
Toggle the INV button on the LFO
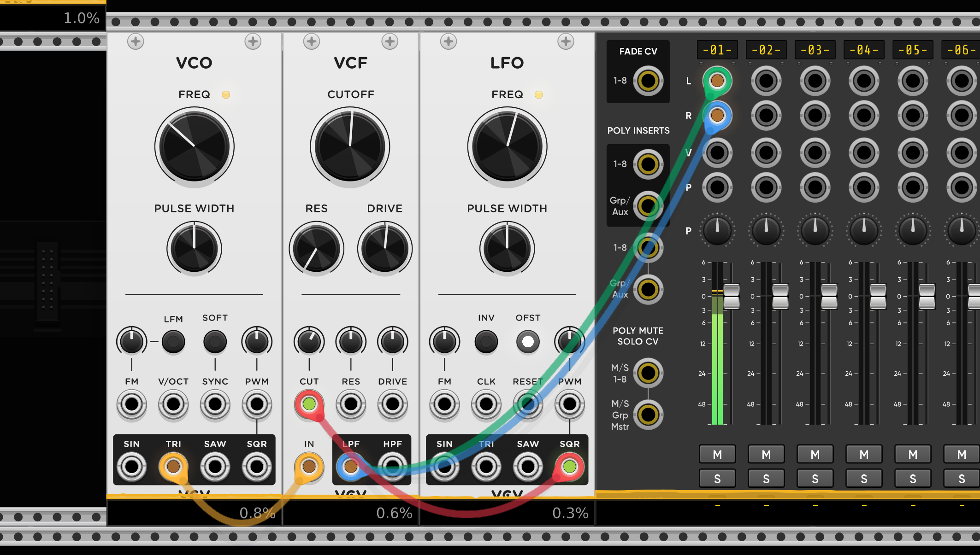(486, 342)
